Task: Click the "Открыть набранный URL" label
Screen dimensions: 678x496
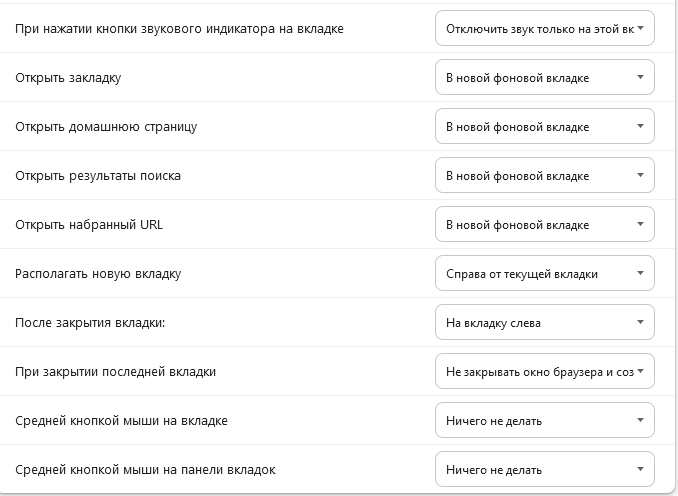Action: pyautogui.click(x=89, y=225)
